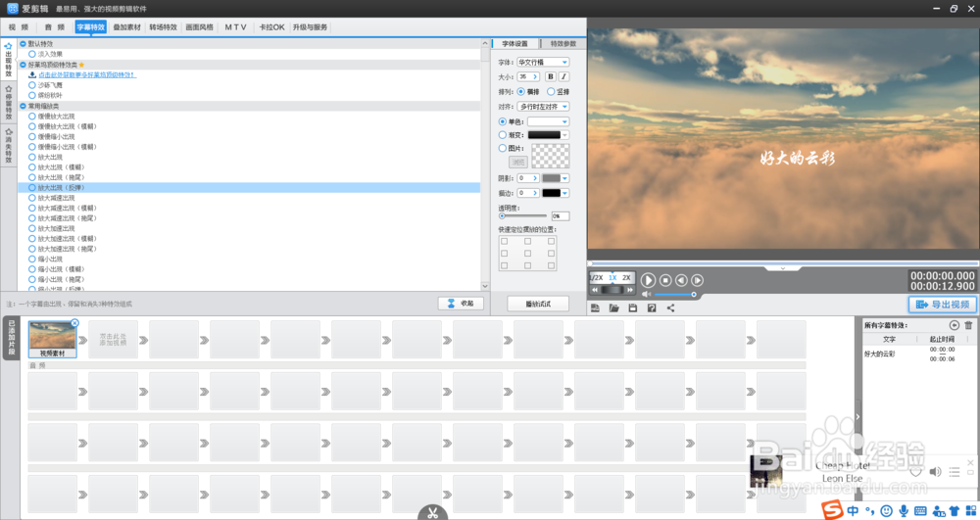980x520 pixels.
Task: Open the Sogou soft keyboard icon
Action: point(920,511)
